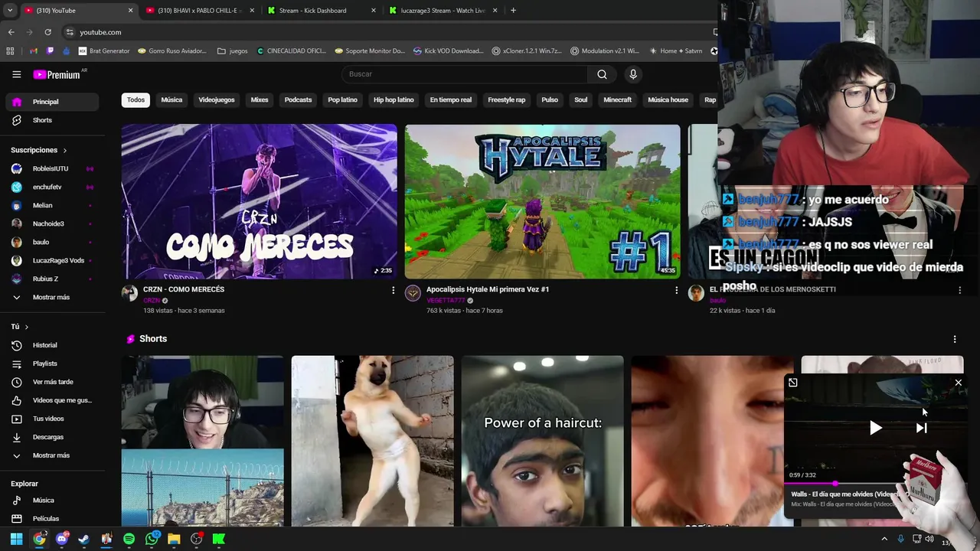The height and width of the screenshot is (551, 980).
Task: Open the YouTube hamburger guide menu
Action: point(16,74)
